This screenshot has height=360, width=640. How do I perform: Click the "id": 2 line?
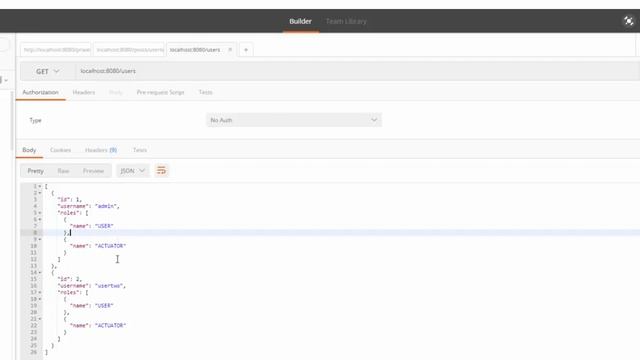(x=69, y=279)
